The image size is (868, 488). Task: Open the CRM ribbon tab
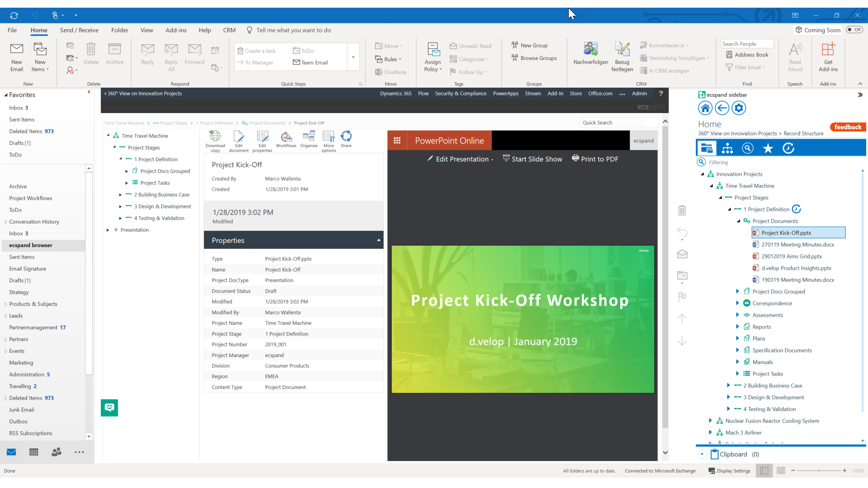(x=229, y=30)
